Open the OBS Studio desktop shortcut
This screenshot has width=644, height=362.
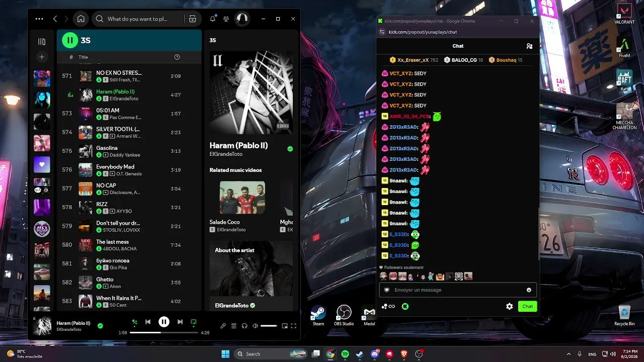tap(344, 315)
